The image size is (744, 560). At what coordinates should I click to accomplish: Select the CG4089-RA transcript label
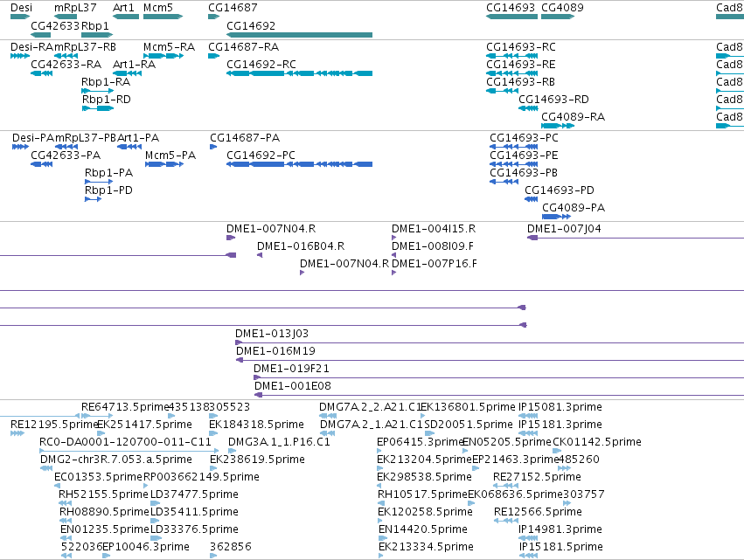pyautogui.click(x=574, y=117)
